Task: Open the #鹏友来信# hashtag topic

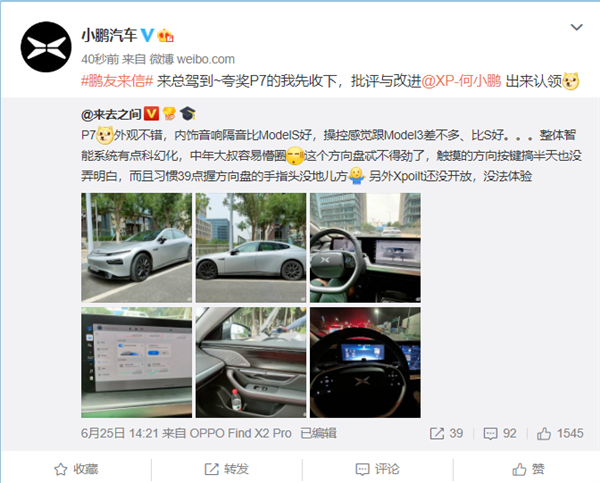Action: (x=117, y=81)
